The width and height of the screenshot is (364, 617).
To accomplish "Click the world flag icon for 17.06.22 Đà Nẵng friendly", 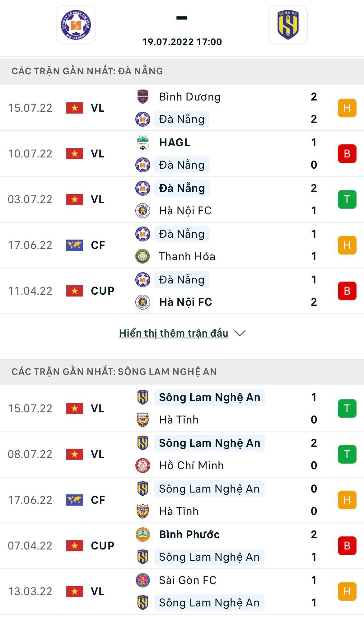I will 75,245.
